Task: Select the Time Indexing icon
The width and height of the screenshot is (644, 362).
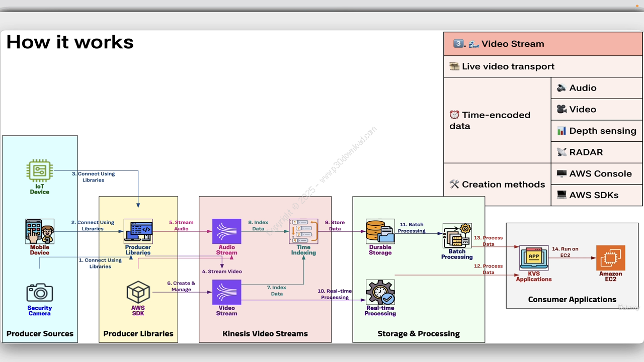Action: click(x=304, y=231)
